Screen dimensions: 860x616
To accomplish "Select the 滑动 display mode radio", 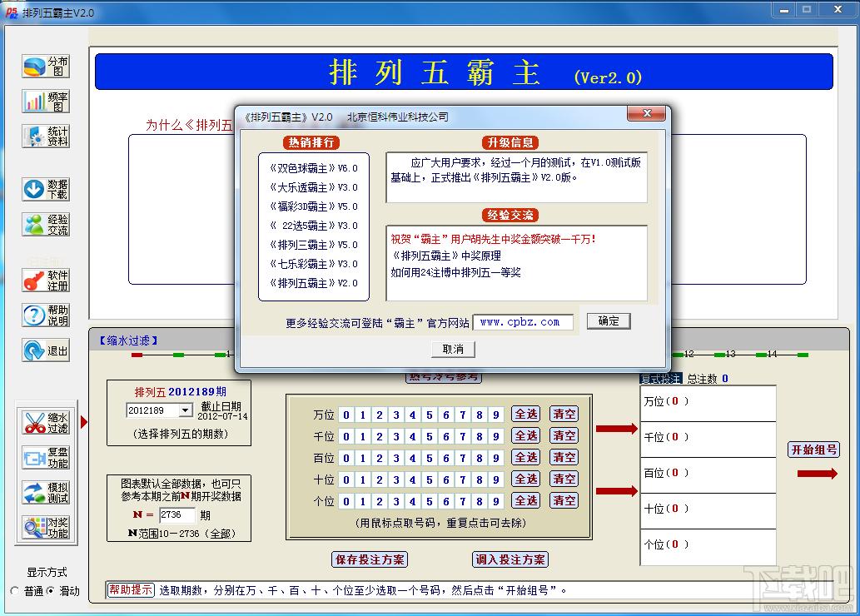I will (x=50, y=591).
